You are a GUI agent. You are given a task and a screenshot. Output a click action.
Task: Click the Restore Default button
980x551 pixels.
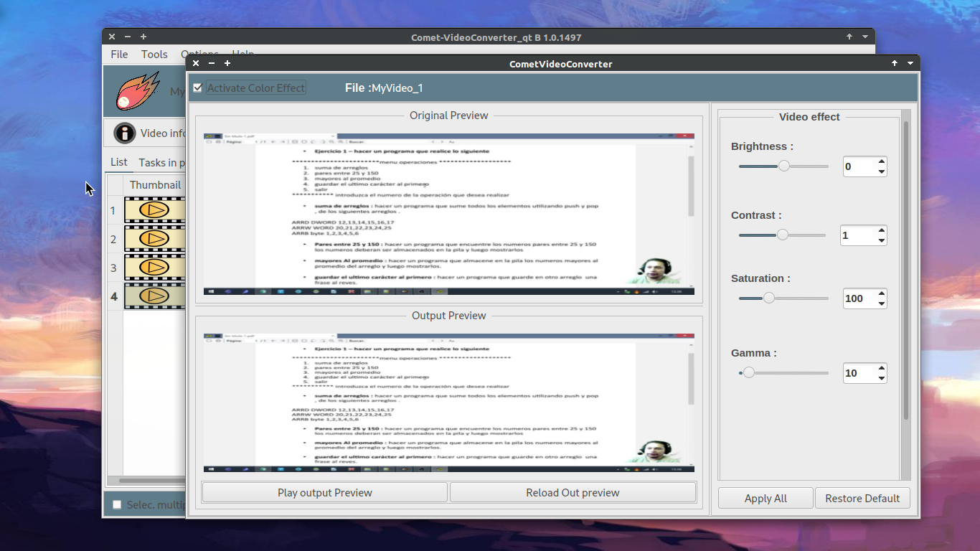click(862, 499)
